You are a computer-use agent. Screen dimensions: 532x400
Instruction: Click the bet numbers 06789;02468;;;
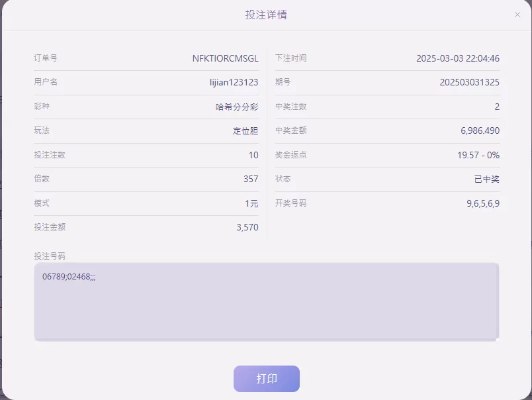click(69, 277)
